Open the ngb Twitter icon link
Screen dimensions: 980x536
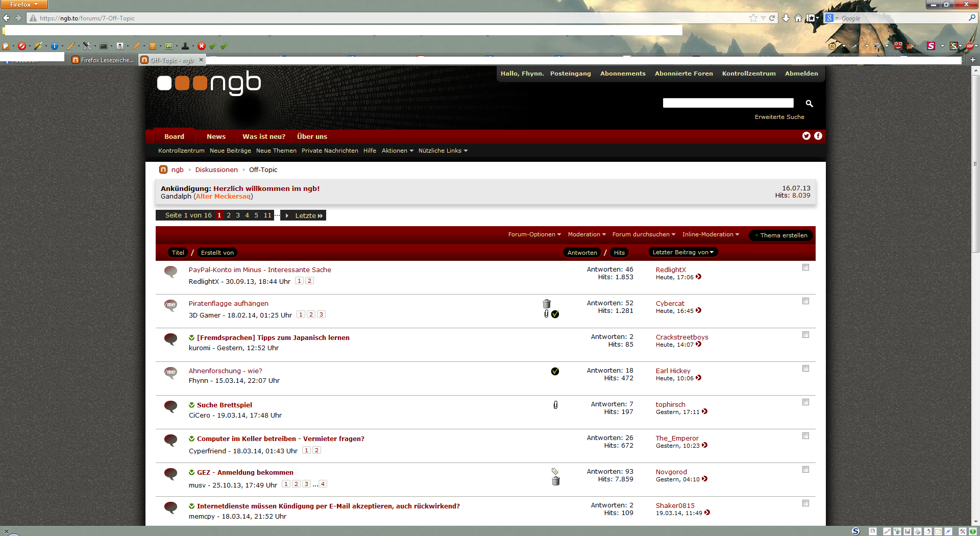point(806,136)
